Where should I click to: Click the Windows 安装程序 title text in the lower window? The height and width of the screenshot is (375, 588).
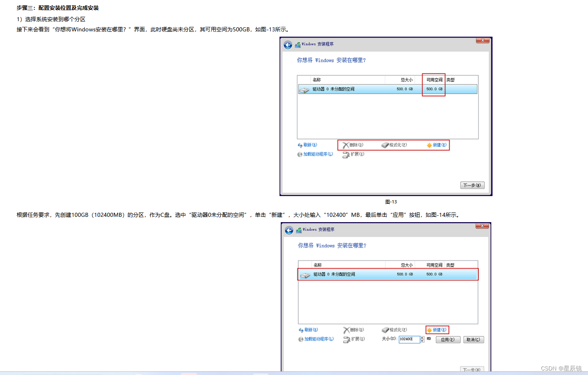318,229
